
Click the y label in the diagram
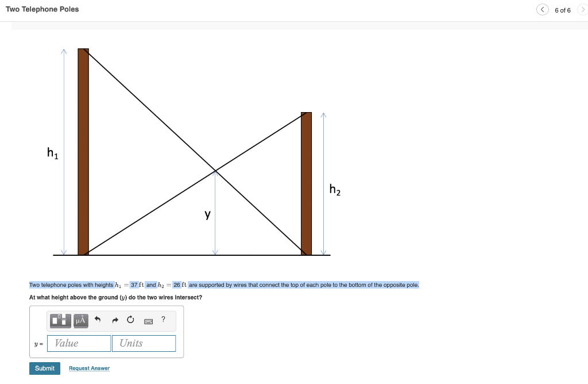tap(207, 214)
